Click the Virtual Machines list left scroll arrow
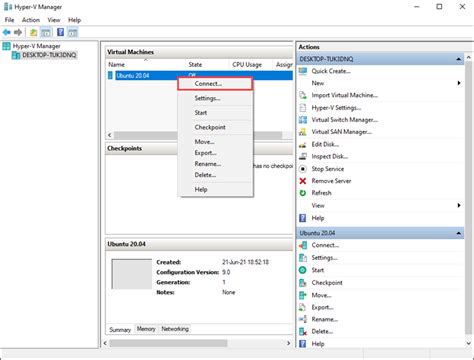This screenshot has width=474, height=360. pyautogui.click(x=110, y=135)
